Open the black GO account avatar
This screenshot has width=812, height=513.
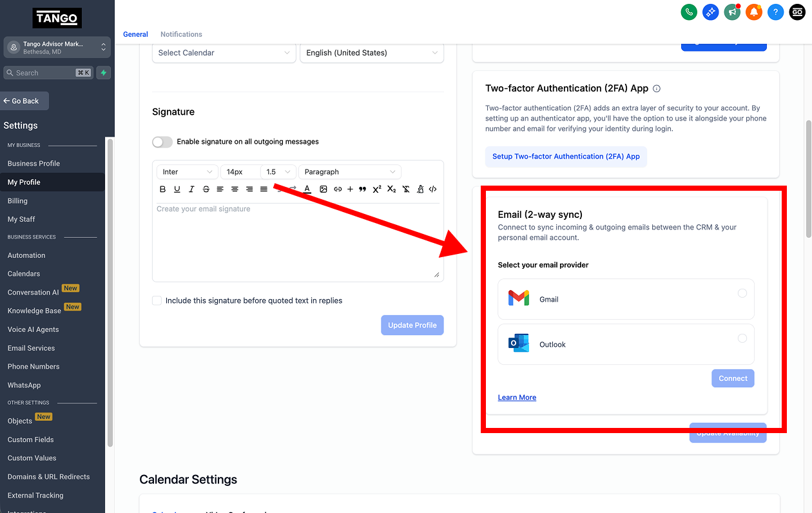pos(797,12)
